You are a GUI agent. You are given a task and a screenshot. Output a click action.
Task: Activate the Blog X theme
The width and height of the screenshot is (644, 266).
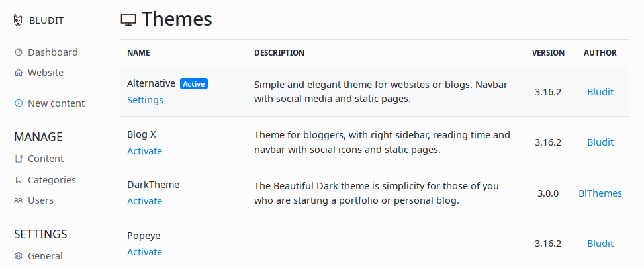click(144, 151)
